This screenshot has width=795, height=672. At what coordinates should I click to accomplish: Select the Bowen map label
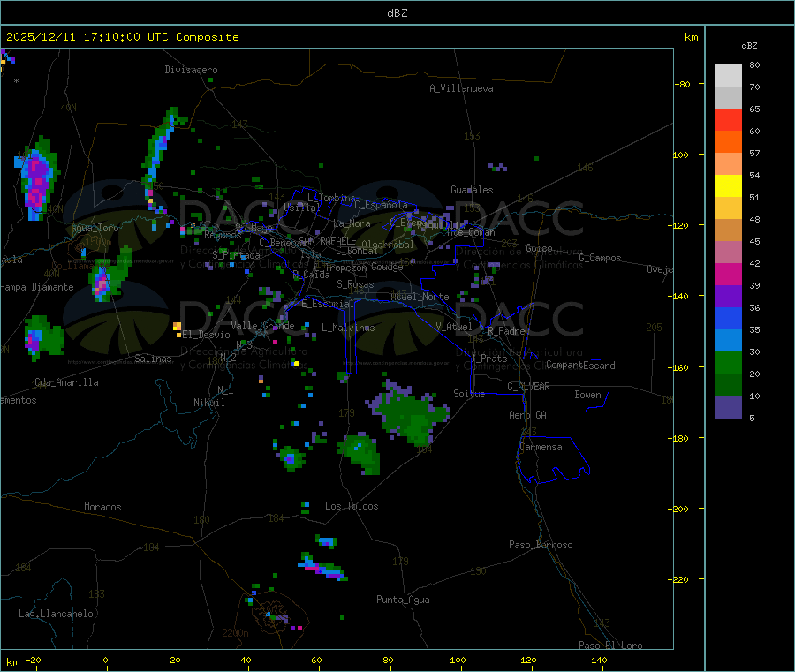coord(587,395)
